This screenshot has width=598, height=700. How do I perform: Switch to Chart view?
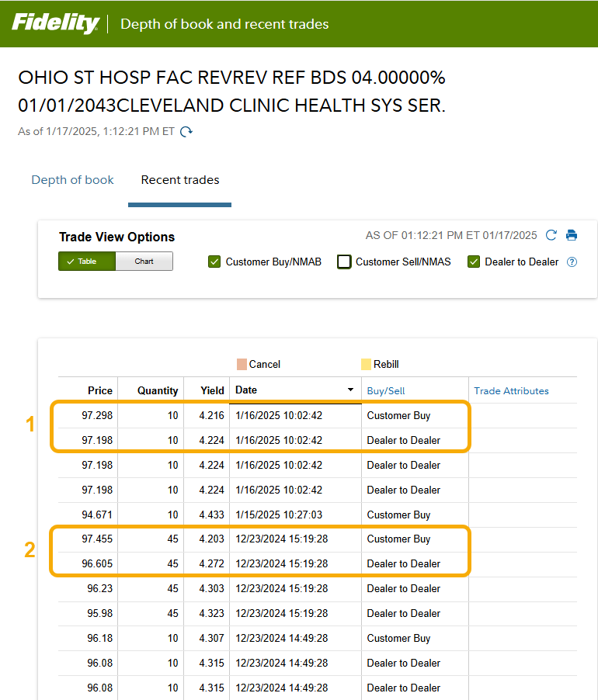click(x=144, y=262)
